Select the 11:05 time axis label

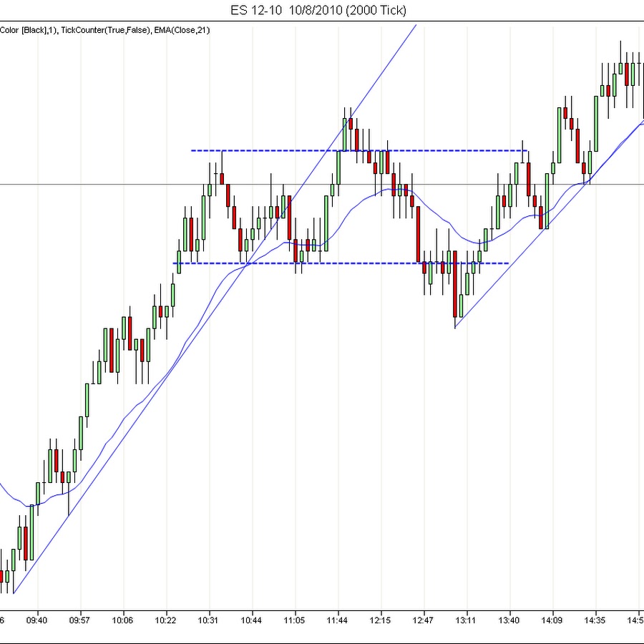click(x=294, y=620)
